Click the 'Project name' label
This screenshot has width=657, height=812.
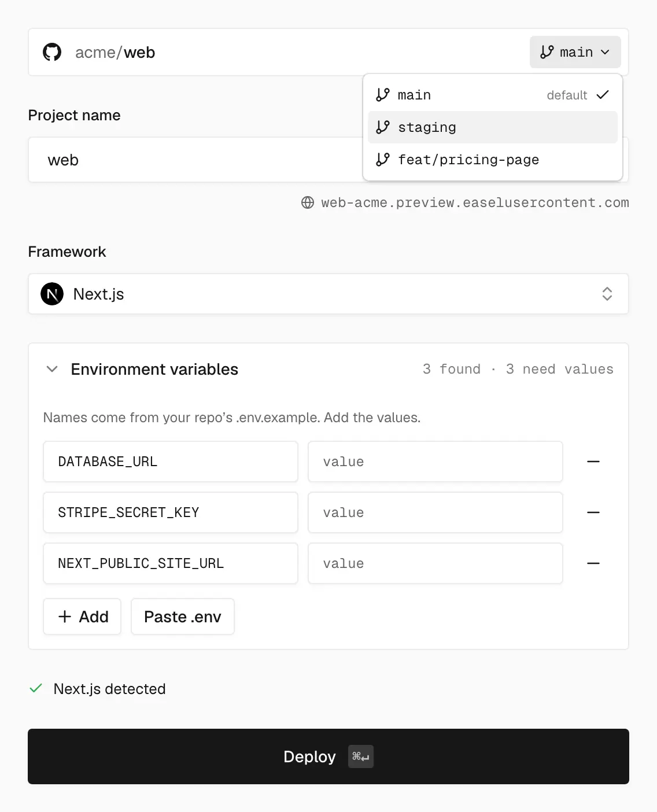74,115
